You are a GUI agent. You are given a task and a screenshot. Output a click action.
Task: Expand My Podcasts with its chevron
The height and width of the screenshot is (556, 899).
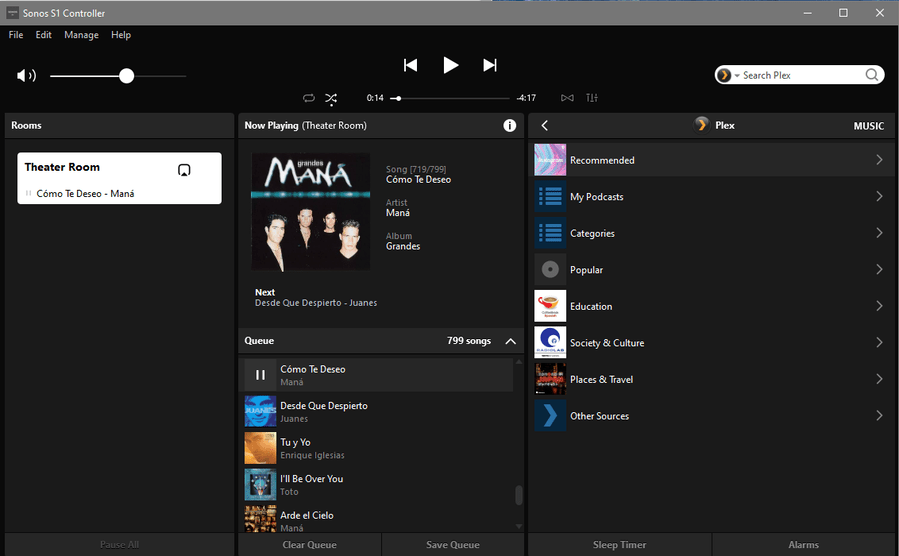tap(879, 197)
